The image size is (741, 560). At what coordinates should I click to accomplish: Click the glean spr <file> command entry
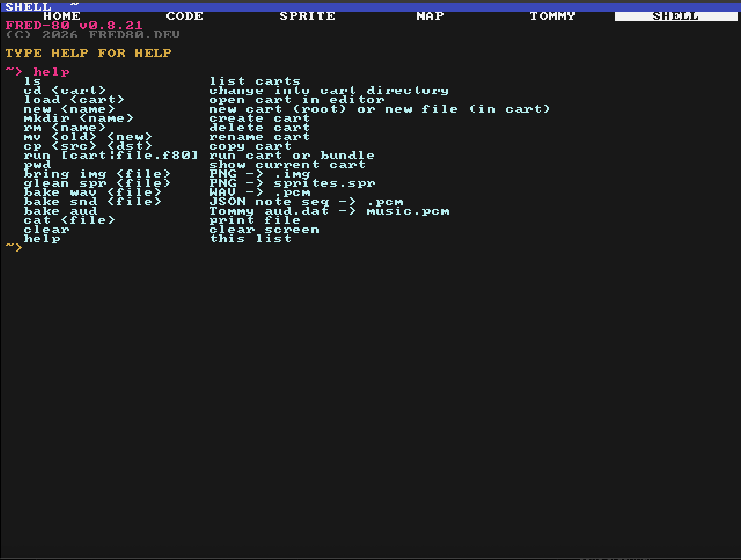pos(97,183)
